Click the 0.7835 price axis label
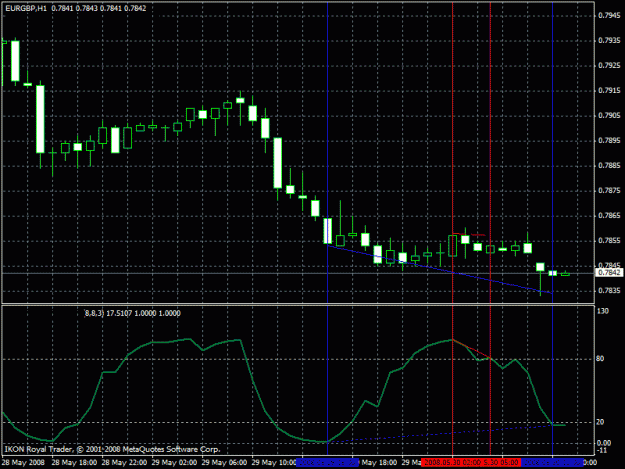Viewport: 625px width, 469px height. click(x=609, y=291)
